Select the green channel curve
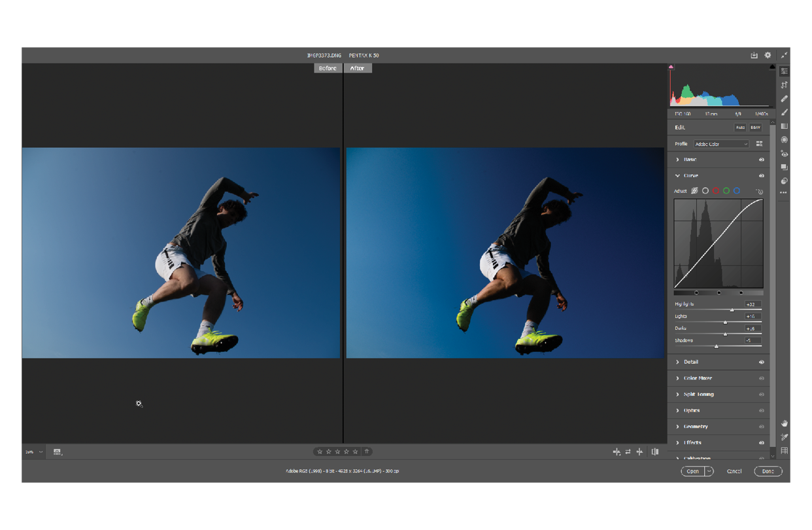Screen dimensions: 812x530 coord(726,191)
